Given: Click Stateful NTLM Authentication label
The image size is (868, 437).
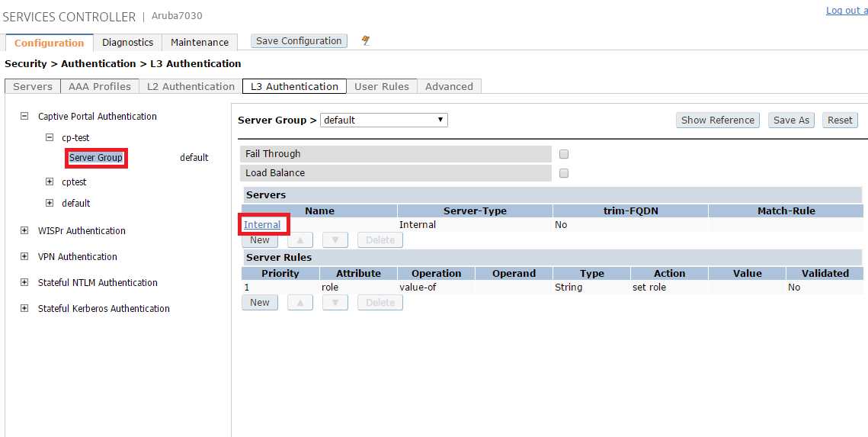Looking at the screenshot, I should (x=98, y=282).
